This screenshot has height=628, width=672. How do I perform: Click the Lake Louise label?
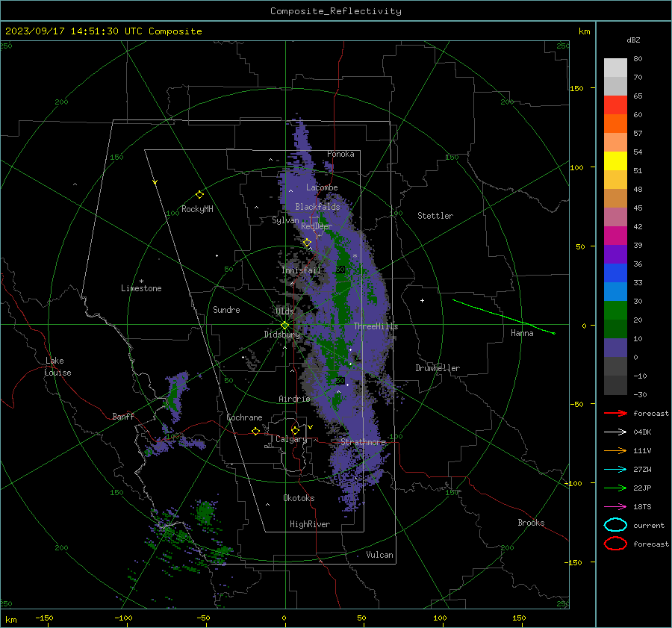click(x=57, y=367)
